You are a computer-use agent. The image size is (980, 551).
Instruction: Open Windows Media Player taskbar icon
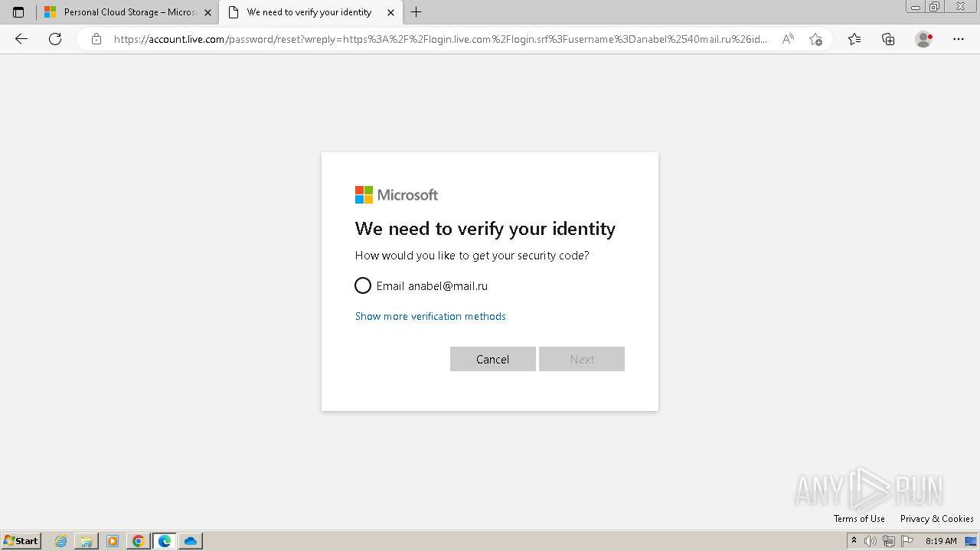coord(113,541)
